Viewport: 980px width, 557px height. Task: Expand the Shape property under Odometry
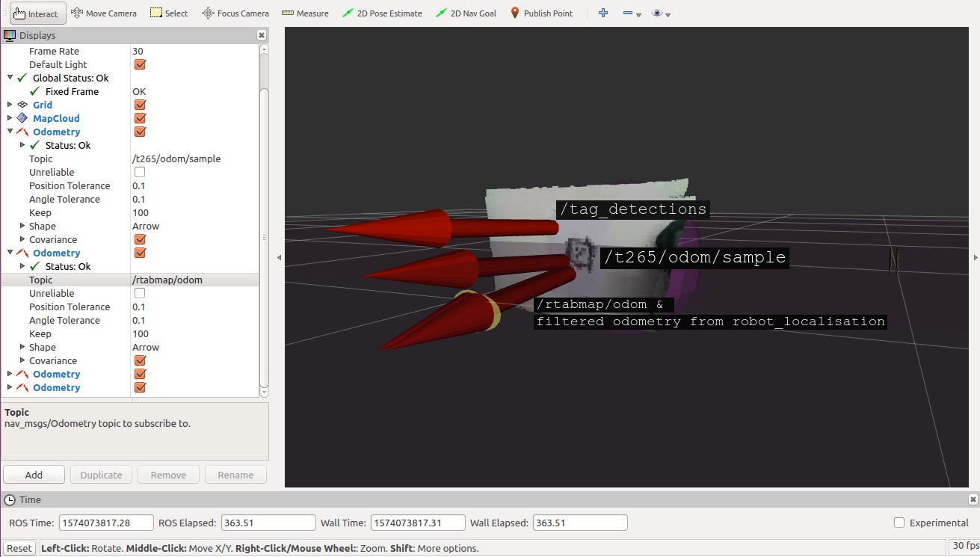(22, 226)
